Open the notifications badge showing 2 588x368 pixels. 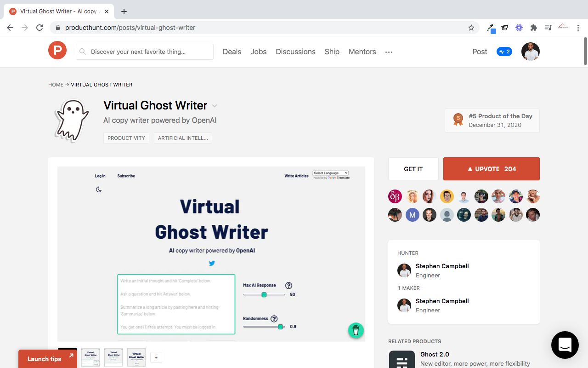coord(504,52)
